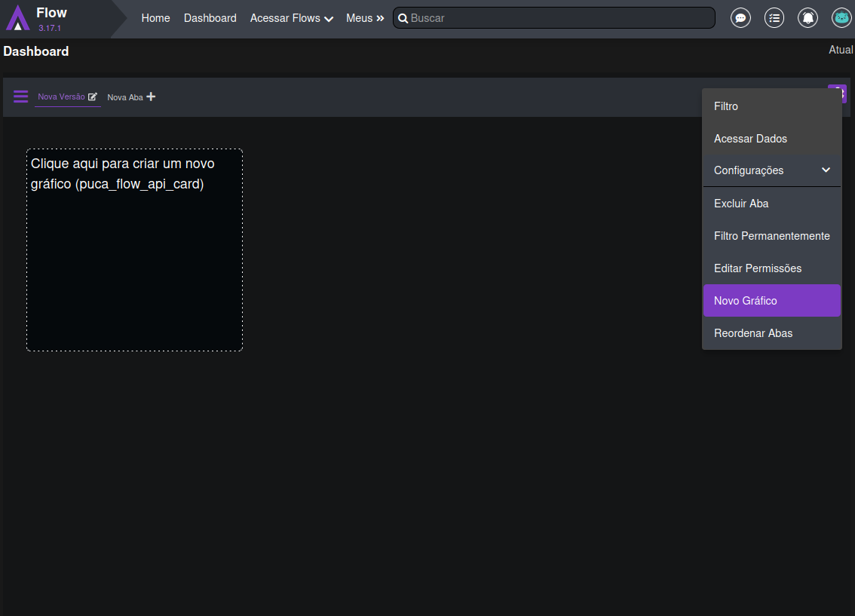Go to the Home link
The height and width of the screenshot is (616, 855).
155,18
